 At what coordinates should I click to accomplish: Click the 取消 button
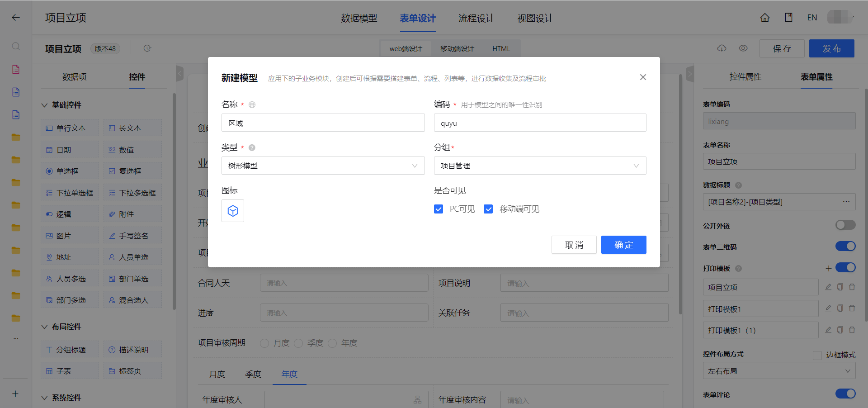point(574,245)
